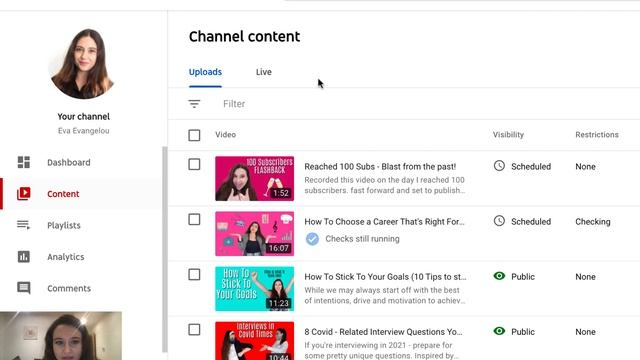Click description starting While we may always start off
The height and width of the screenshot is (360, 640).
384,295
